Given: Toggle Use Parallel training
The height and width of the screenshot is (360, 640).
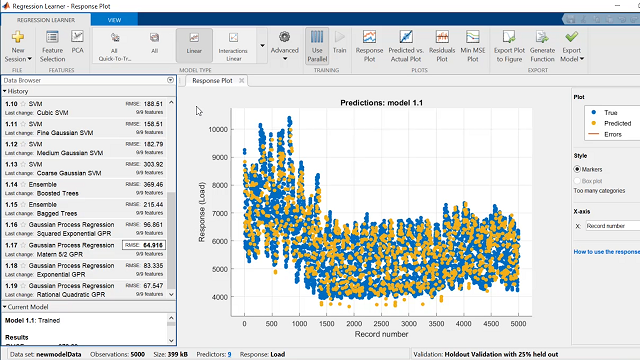Looking at the screenshot, I should [x=317, y=46].
